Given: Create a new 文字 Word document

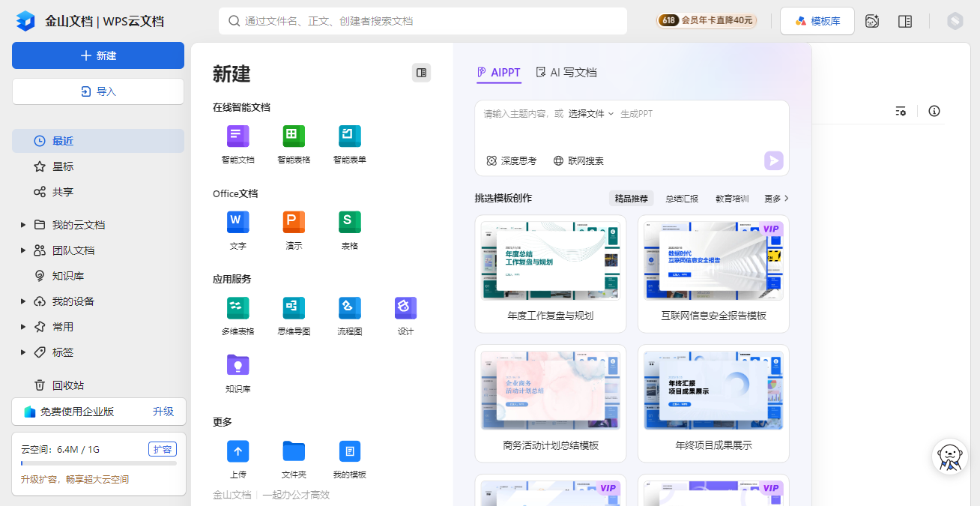Looking at the screenshot, I should (238, 230).
